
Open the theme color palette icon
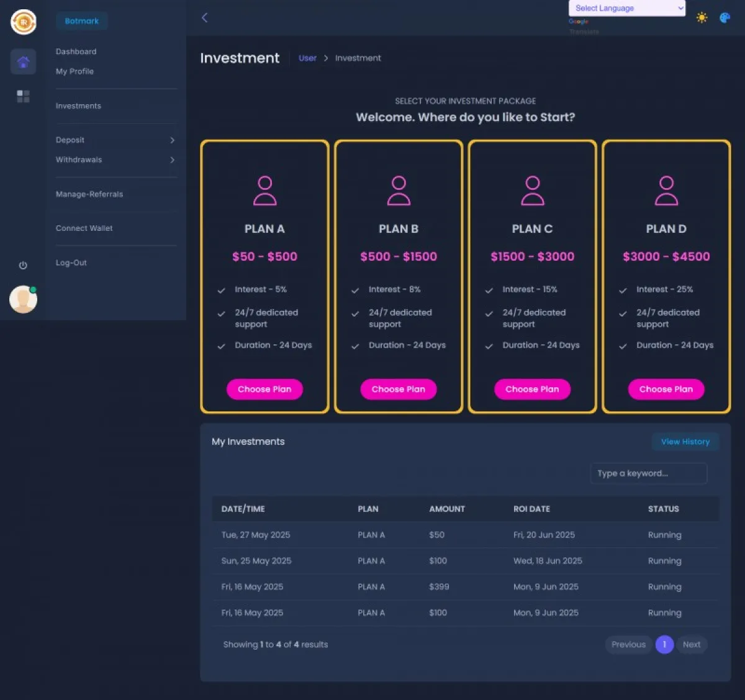point(725,17)
